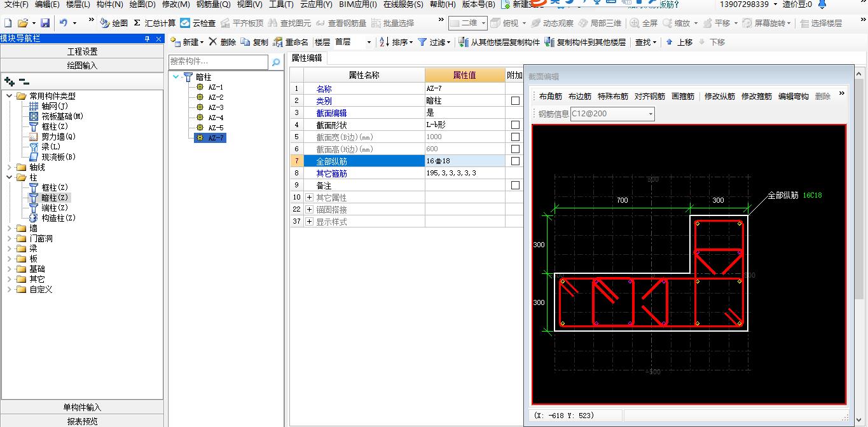Image resolution: width=868 pixels, height=427 pixels.
Task: Toggle the 附加 checkbox for 截面高 row
Action: (515, 149)
